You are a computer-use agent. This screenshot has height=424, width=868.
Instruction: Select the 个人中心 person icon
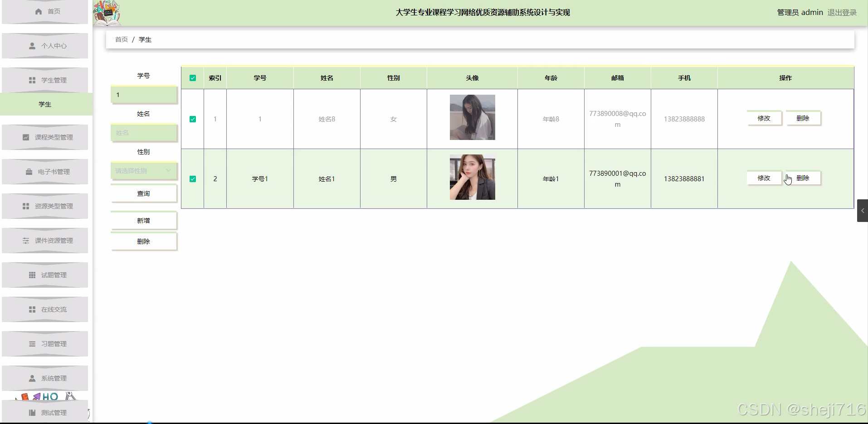click(32, 46)
